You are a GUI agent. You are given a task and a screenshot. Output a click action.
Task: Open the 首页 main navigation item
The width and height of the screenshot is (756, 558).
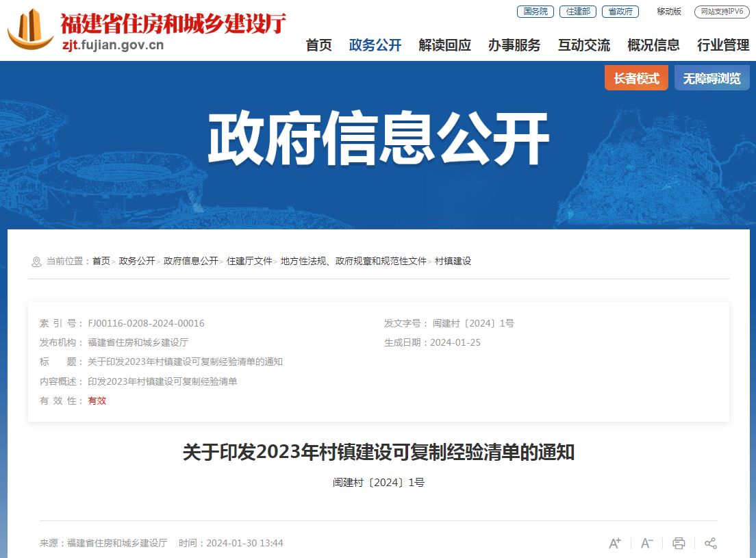318,45
